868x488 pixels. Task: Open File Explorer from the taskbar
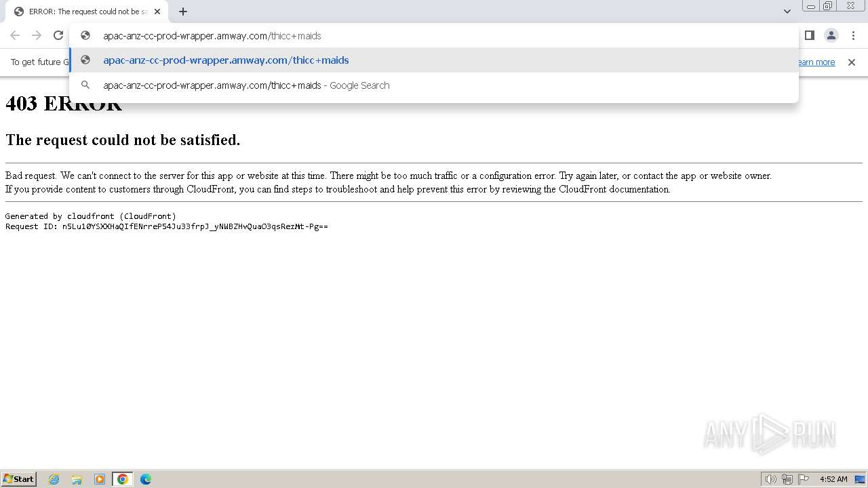click(77, 479)
